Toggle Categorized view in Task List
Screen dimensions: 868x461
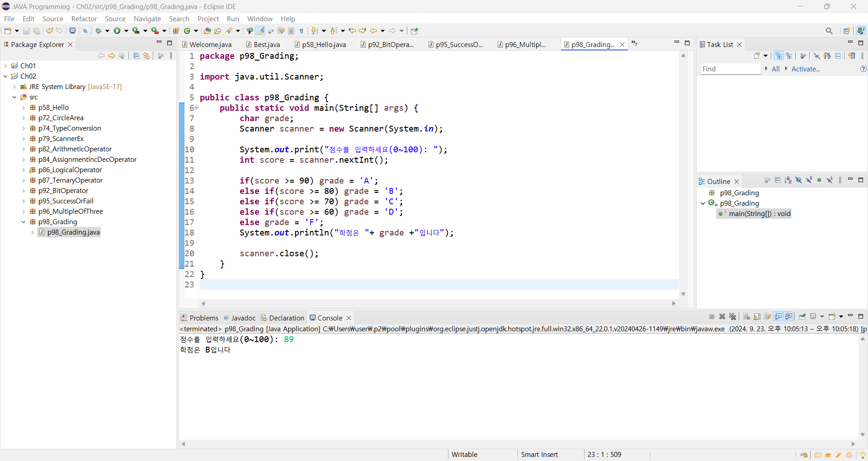[x=778, y=56]
